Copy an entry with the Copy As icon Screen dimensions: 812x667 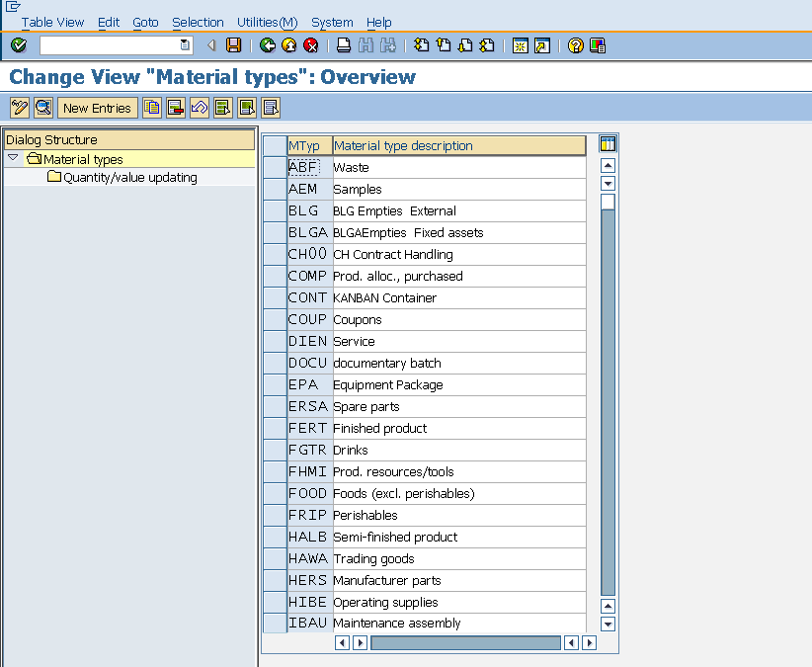[x=151, y=107]
